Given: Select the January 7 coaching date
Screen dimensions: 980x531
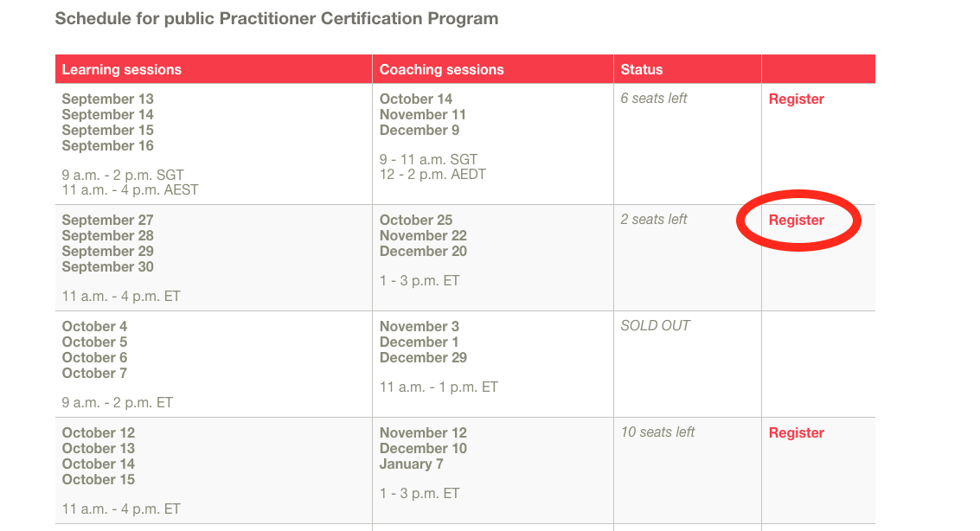Looking at the screenshot, I should coord(411,464).
